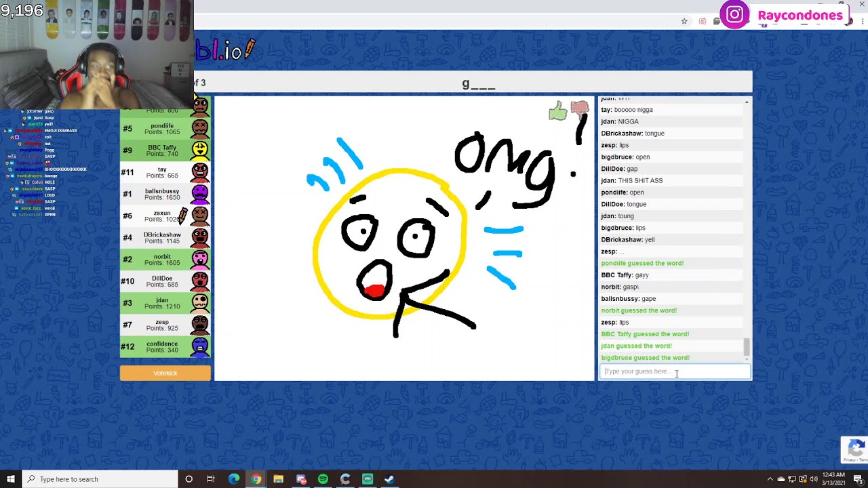
Task: Click player name confidence in list
Action: point(162,344)
